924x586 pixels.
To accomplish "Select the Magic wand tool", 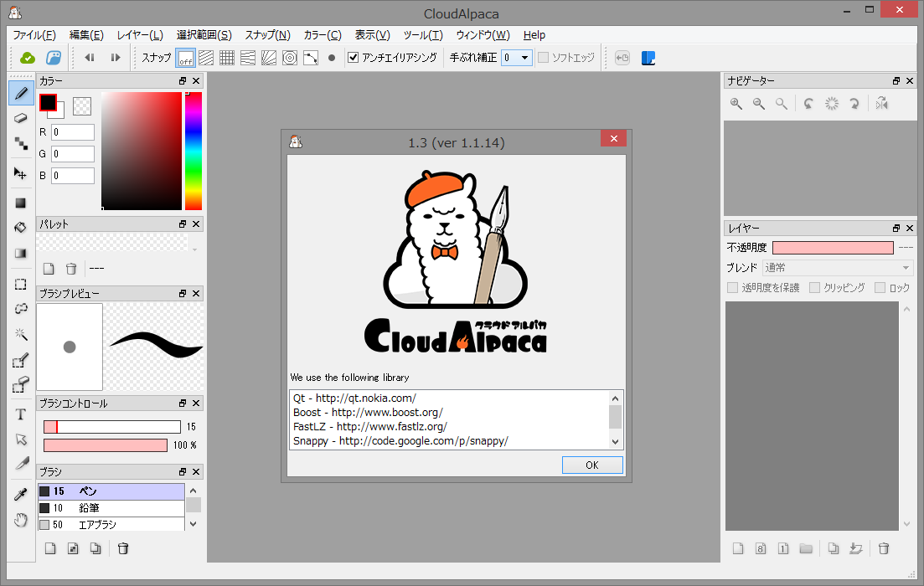I will click(20, 334).
